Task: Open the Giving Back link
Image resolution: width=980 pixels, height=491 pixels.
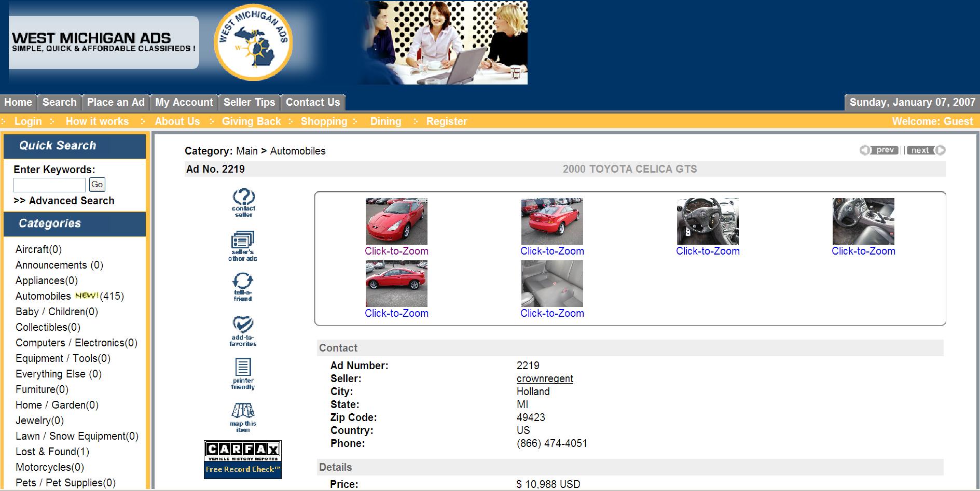Action: point(252,121)
